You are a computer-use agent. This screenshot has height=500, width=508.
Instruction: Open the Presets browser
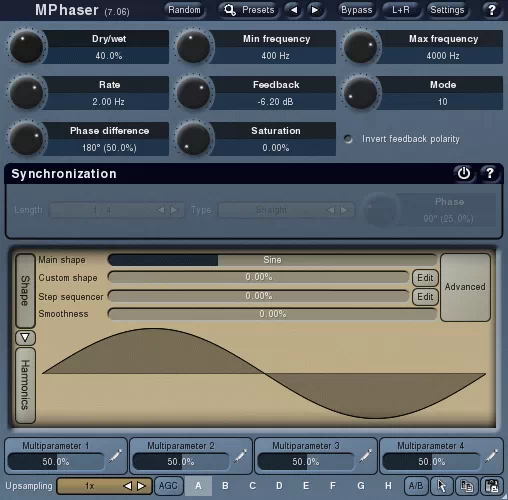pos(249,10)
